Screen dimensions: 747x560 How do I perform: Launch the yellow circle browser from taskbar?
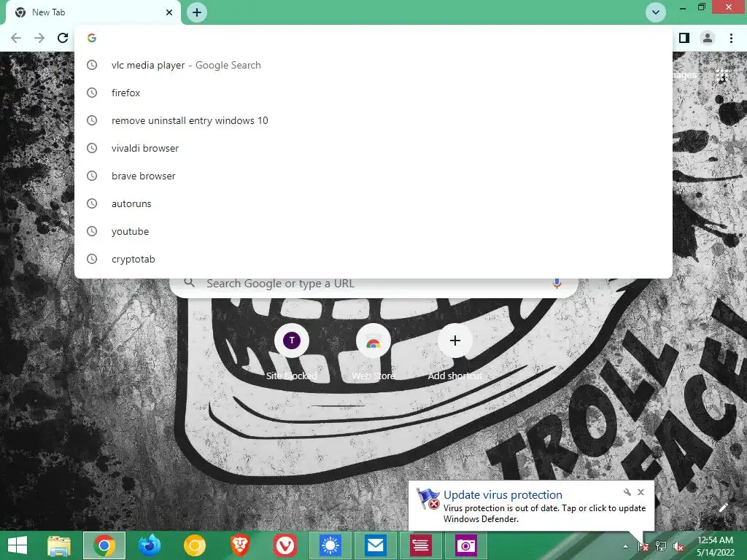click(x=194, y=545)
